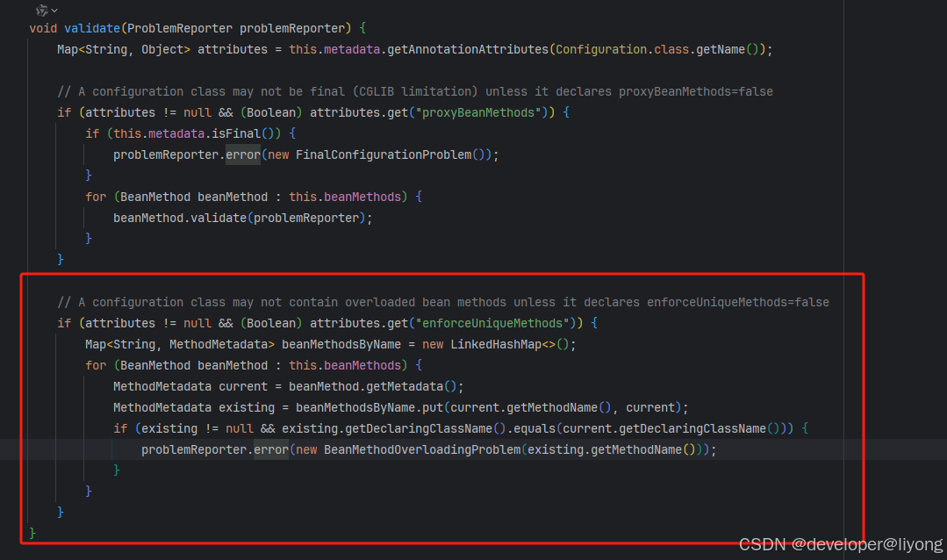Select the validate method name
947x560 pixels.
pos(91,27)
